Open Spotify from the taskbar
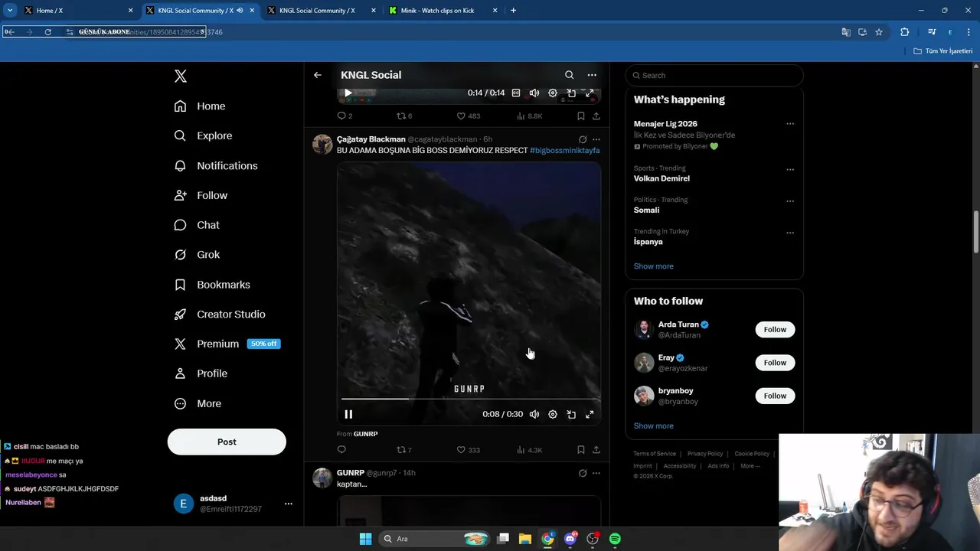 pyautogui.click(x=615, y=539)
